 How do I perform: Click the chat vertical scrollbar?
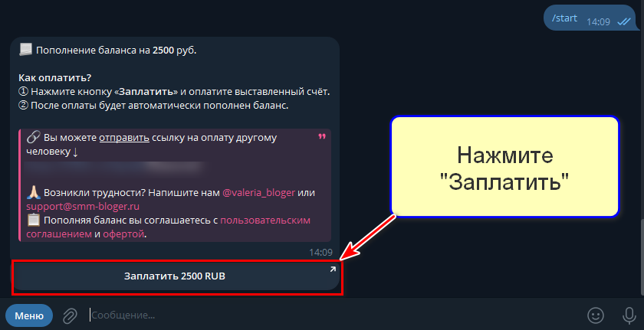coord(642,257)
